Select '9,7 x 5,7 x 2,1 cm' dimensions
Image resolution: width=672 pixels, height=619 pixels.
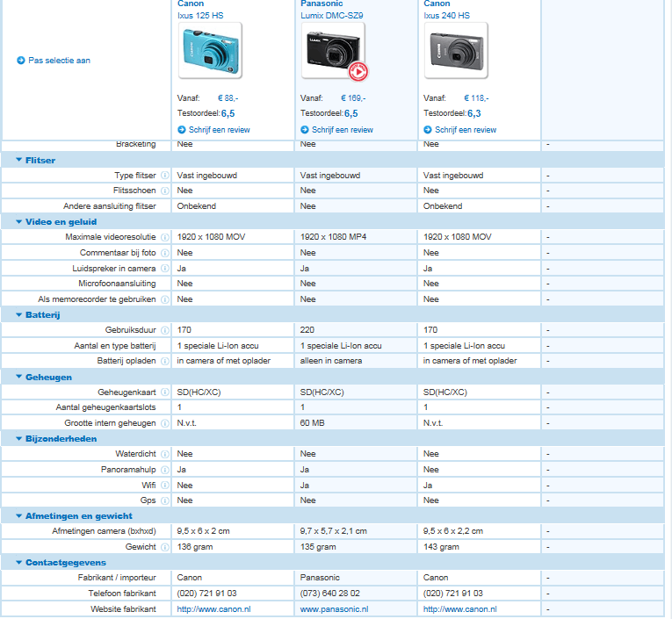[x=334, y=531]
